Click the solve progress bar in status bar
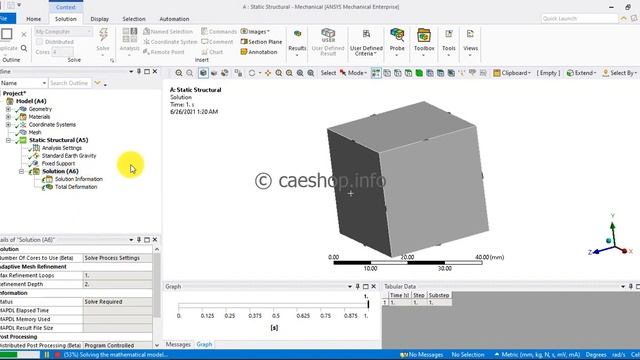This screenshot has width=640, height=360. (x=20, y=355)
